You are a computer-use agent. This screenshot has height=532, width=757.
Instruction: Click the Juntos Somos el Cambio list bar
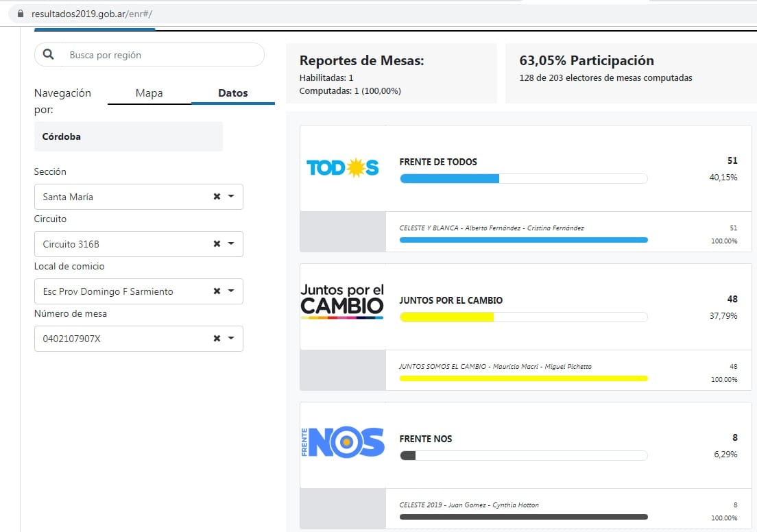[524, 378]
